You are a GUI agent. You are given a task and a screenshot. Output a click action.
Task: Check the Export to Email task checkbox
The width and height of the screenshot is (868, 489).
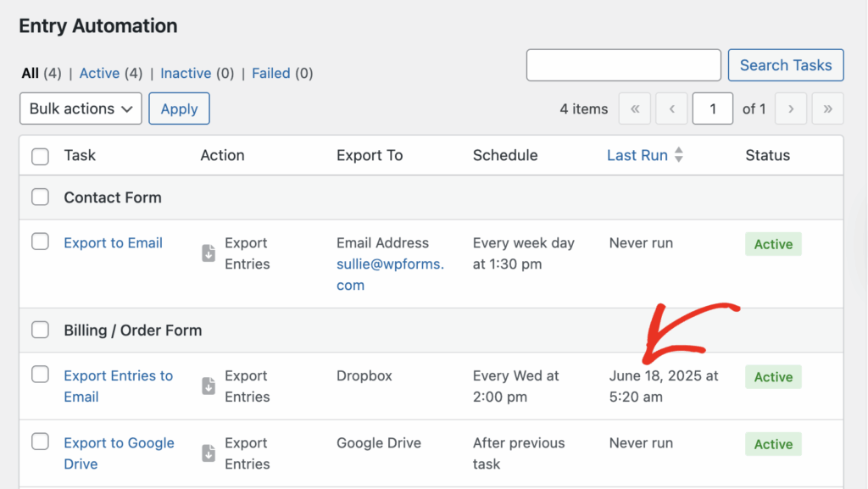(x=40, y=242)
